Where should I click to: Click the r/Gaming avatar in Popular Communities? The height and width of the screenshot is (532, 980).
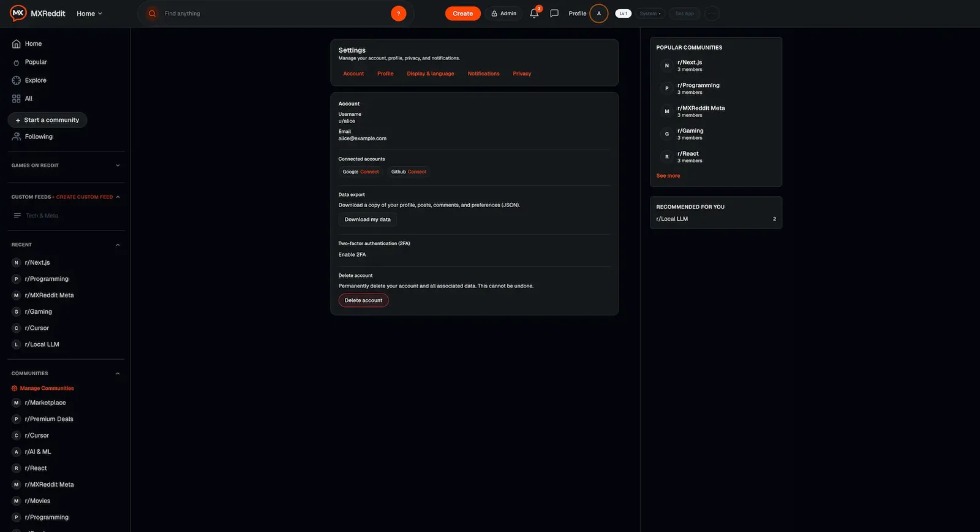[667, 134]
